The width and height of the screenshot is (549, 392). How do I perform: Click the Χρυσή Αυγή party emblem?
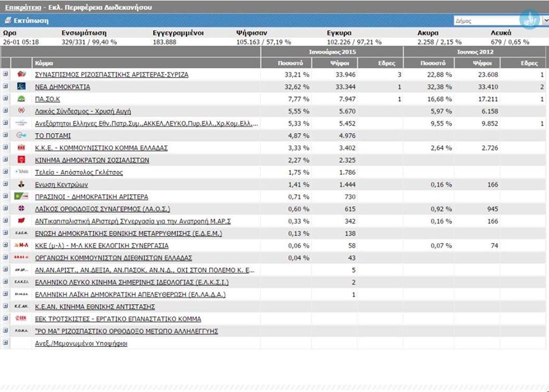coord(21,111)
